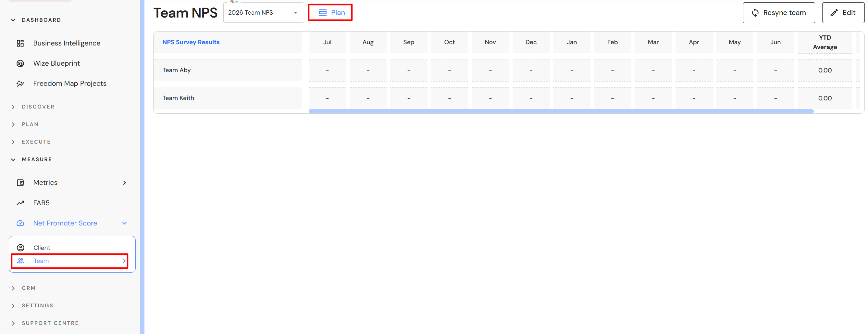Click Team Aby's YTD Average 0.00
The width and height of the screenshot is (868, 334).
click(825, 70)
